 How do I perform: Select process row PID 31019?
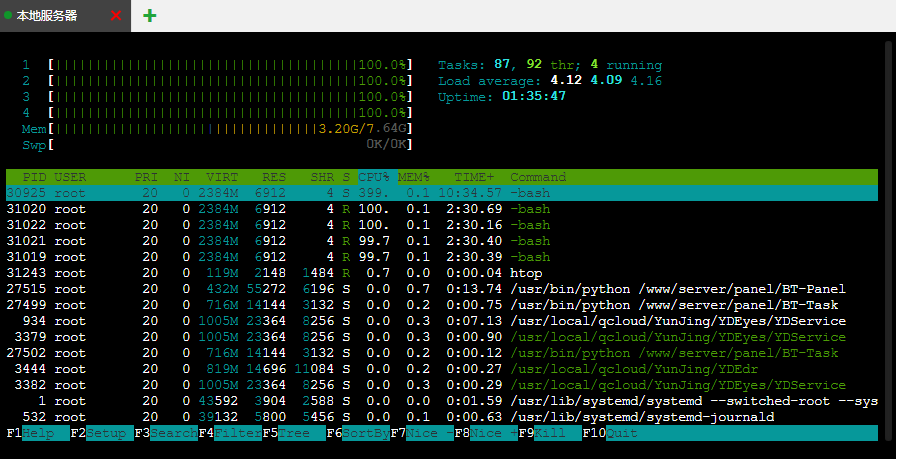click(442, 257)
